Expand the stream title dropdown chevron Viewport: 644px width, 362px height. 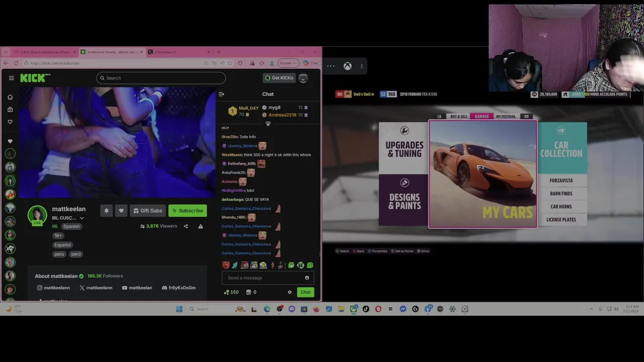click(82, 218)
